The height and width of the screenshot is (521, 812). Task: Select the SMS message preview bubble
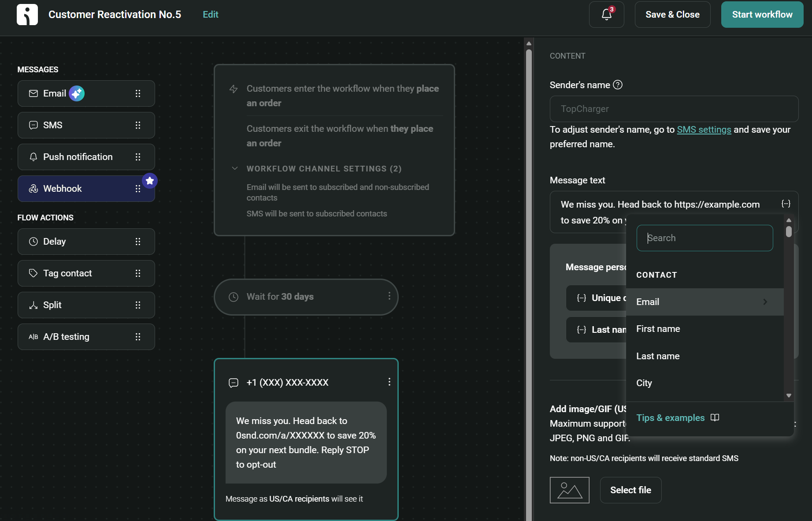[x=306, y=443]
